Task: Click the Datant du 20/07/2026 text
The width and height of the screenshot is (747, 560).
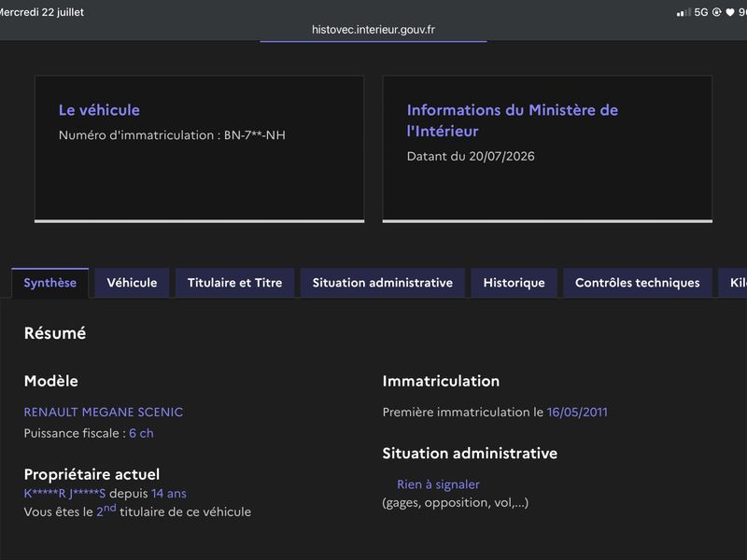Action: pos(471,156)
